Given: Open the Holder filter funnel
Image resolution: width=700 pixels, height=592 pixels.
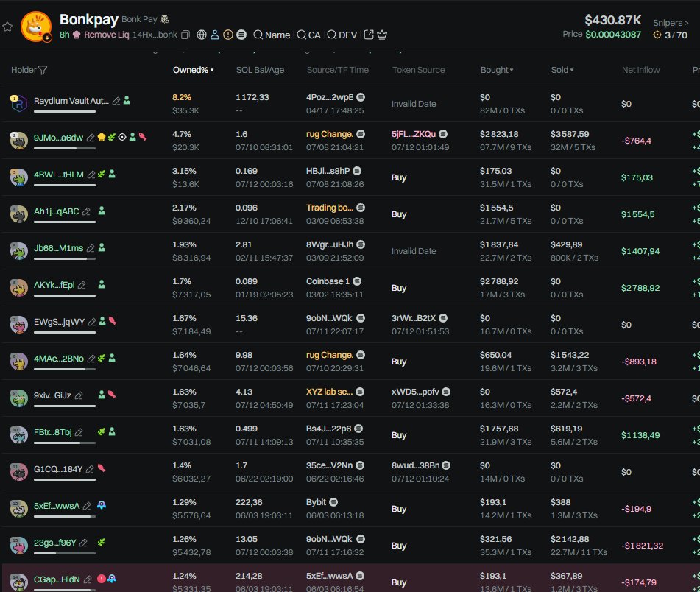Looking at the screenshot, I should pos(43,70).
